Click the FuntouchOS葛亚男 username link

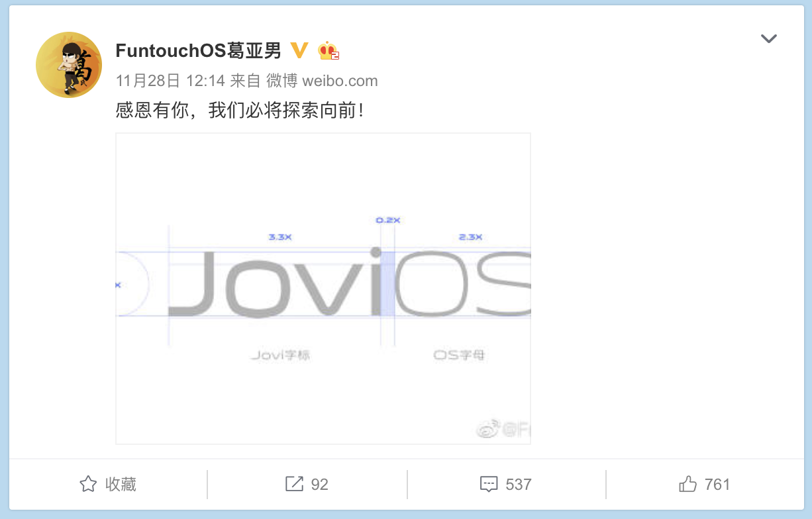coord(199,50)
